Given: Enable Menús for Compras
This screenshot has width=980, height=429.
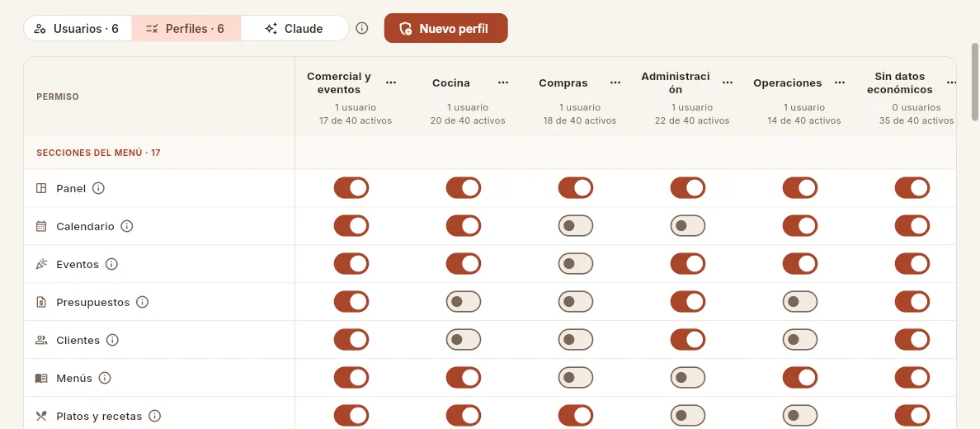Looking at the screenshot, I should click(x=576, y=378).
